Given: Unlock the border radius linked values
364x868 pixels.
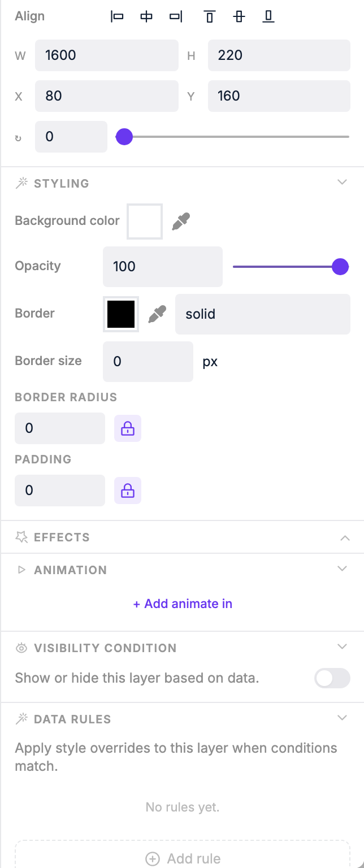Looking at the screenshot, I should [x=127, y=428].
